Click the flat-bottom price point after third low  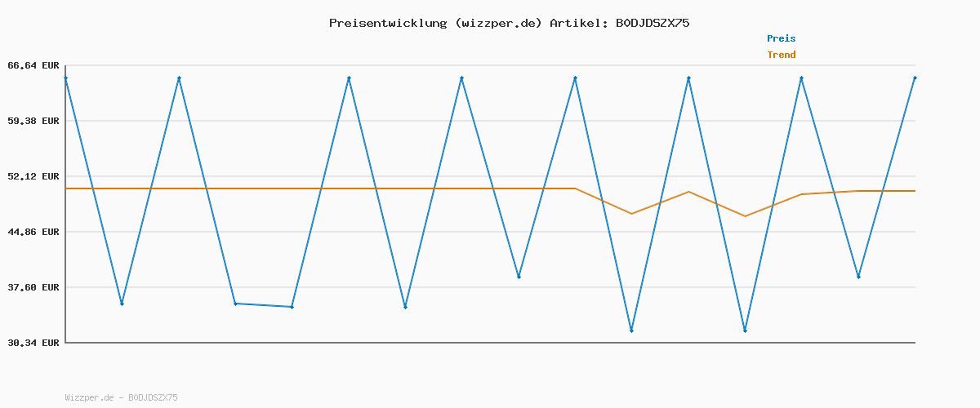click(x=292, y=307)
